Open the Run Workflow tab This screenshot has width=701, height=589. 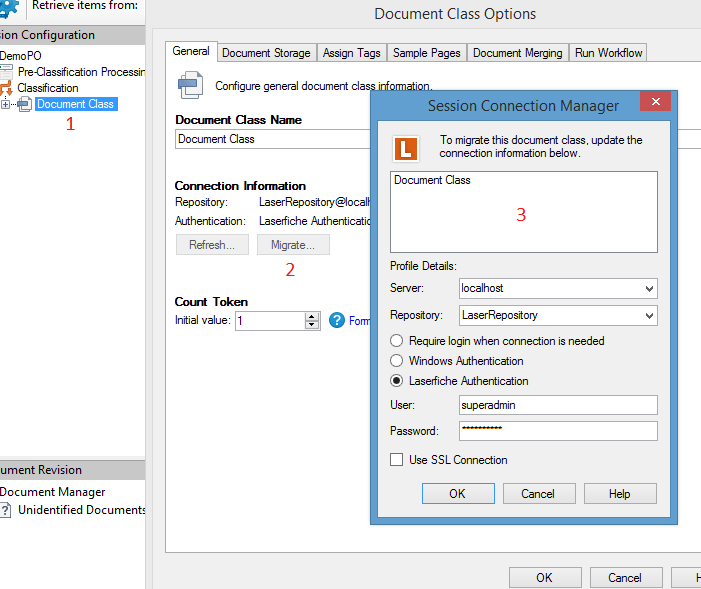point(608,53)
